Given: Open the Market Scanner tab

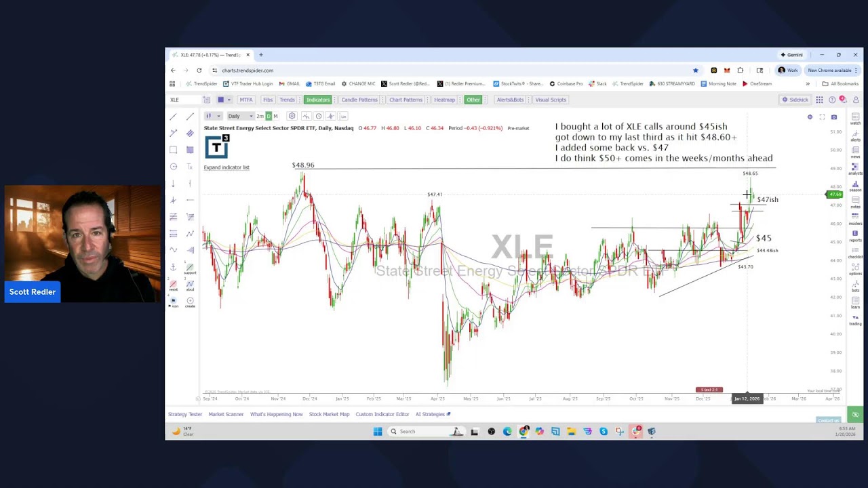Looking at the screenshot, I should click(226, 414).
